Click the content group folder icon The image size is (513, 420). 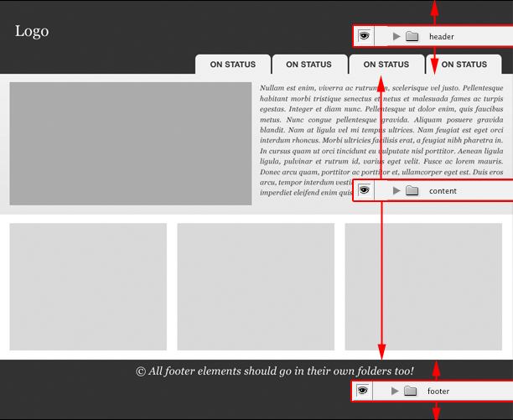tap(412, 190)
